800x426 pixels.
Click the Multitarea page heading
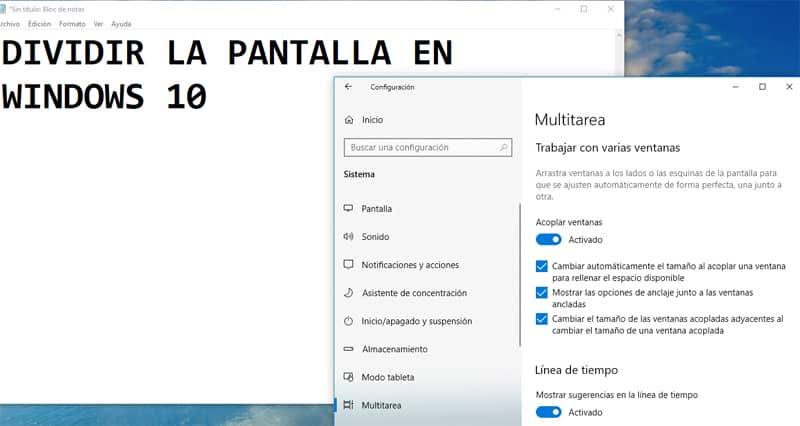click(570, 120)
